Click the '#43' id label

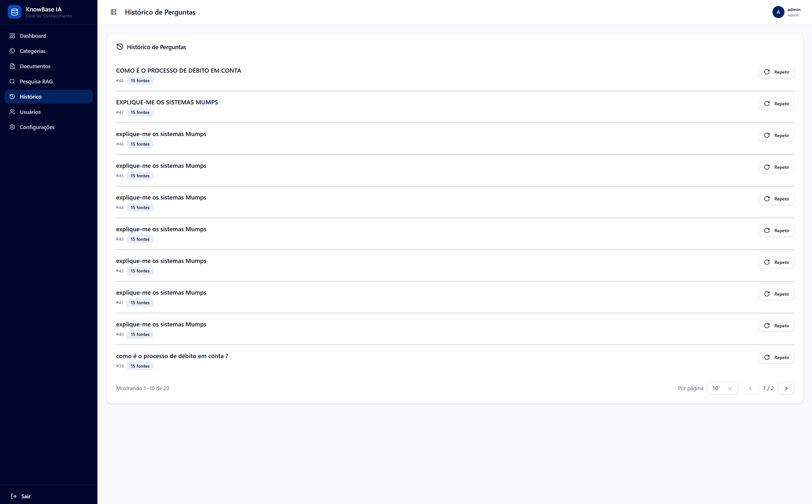point(120,239)
